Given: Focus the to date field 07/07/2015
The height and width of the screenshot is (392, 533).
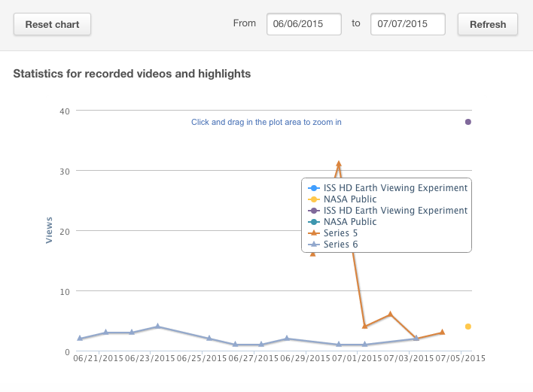Looking at the screenshot, I should pyautogui.click(x=407, y=24).
